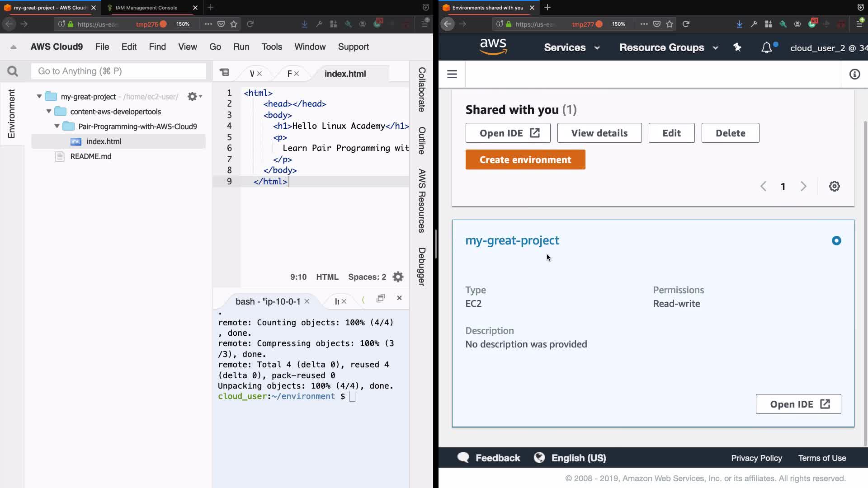Viewport: 868px width, 488px height.
Task: Open the AWS console hamburger menu
Action: (x=452, y=74)
